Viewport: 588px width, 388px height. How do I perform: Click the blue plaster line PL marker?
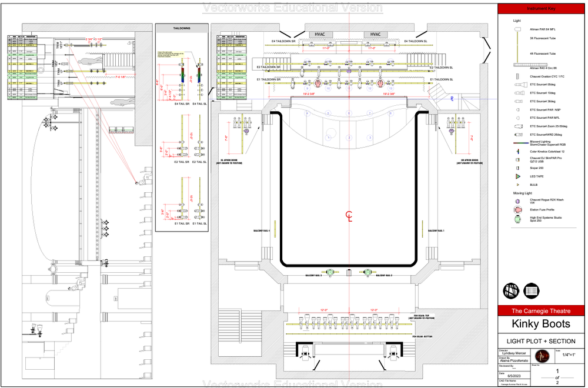pos(452,99)
